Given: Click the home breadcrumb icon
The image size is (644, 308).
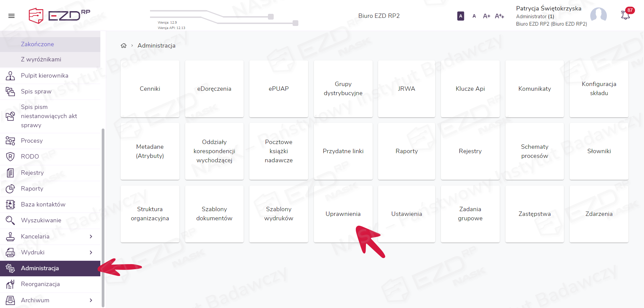Looking at the screenshot, I should click(x=124, y=46).
